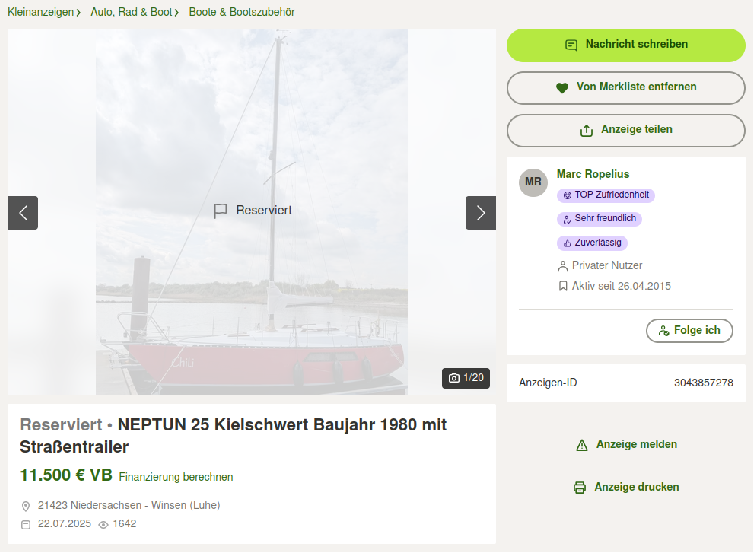Open Kleinanzeigen breadcrumb link
753x552 pixels.
coord(41,12)
